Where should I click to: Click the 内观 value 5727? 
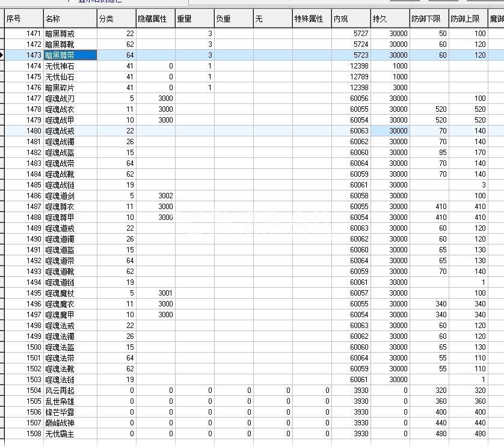pyautogui.click(x=351, y=34)
